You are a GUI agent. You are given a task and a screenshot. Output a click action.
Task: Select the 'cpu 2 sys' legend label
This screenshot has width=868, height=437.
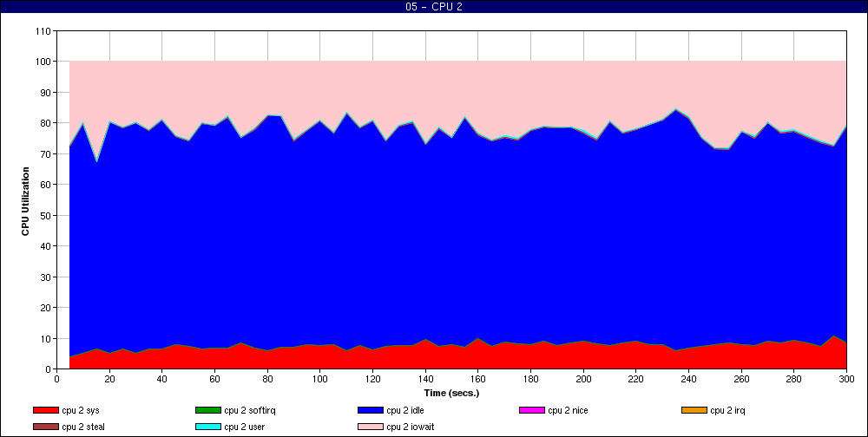coord(81,410)
